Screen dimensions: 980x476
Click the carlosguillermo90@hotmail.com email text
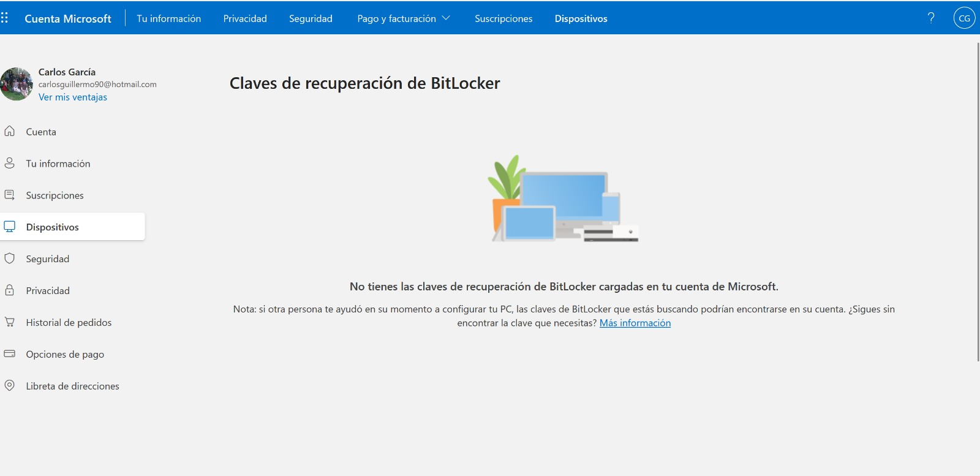[97, 84]
